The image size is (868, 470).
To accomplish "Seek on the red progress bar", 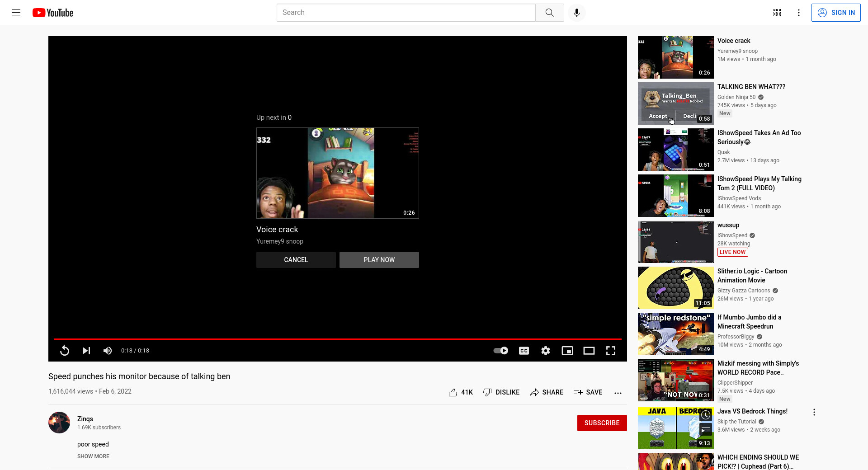I will pyautogui.click(x=338, y=339).
